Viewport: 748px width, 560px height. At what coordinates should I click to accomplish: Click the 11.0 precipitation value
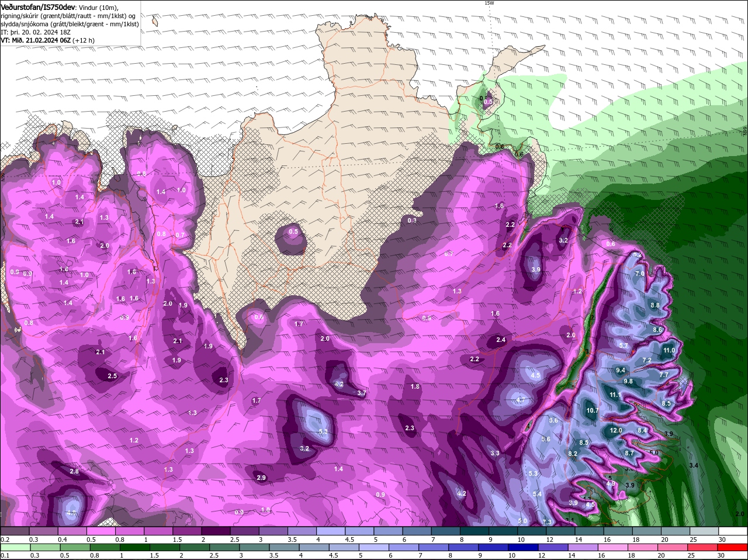669,350
